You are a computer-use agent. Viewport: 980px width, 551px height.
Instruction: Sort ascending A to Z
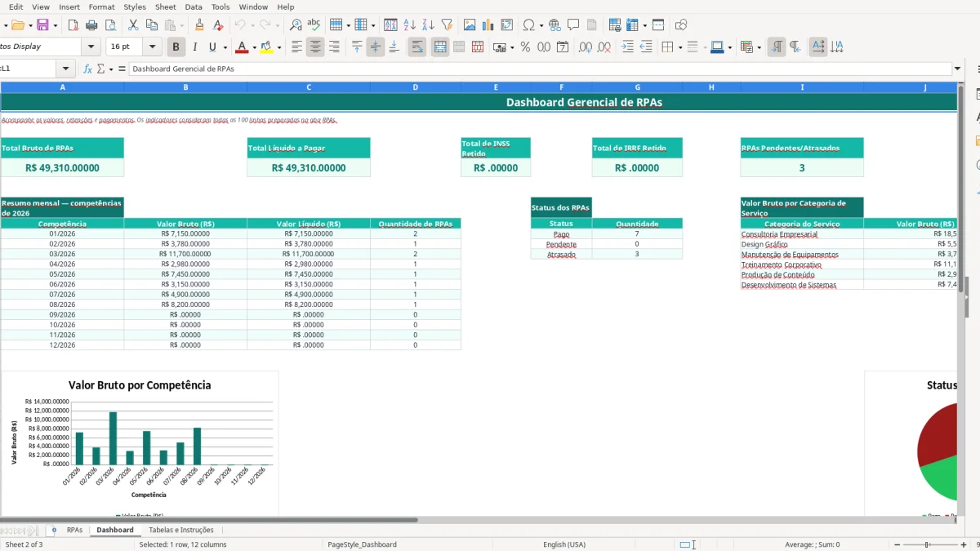coord(410,25)
